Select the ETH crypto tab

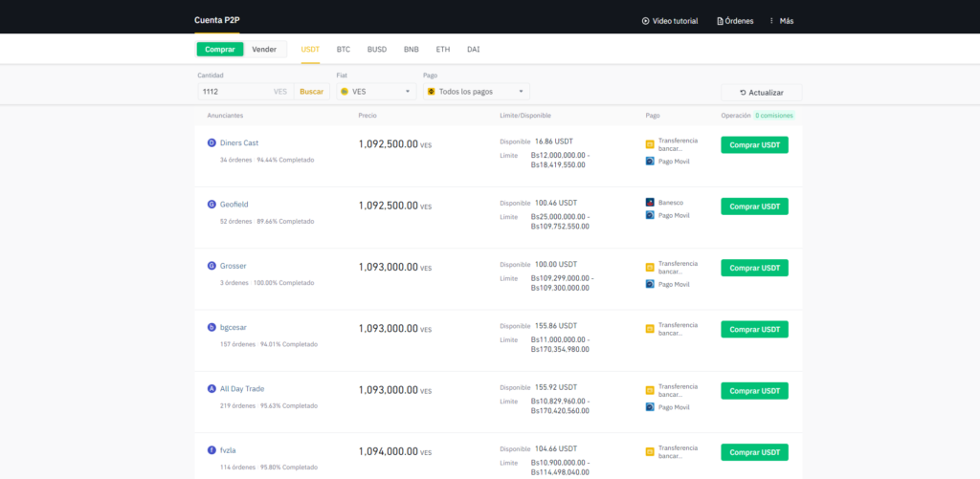(x=443, y=50)
